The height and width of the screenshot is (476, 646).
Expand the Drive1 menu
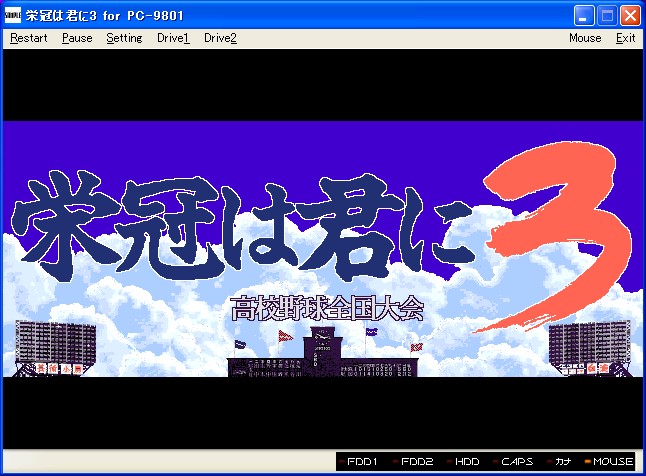point(173,38)
